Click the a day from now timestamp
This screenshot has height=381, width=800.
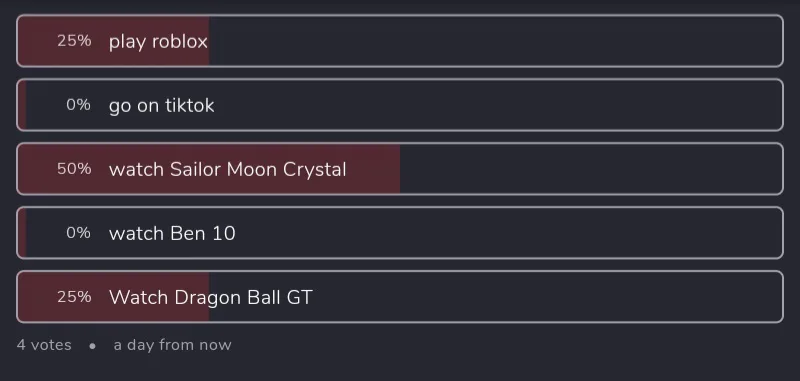172,345
